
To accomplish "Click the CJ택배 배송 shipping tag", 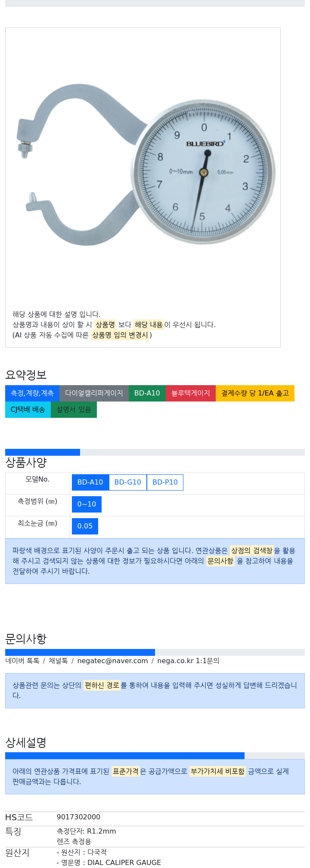I will point(28,410).
